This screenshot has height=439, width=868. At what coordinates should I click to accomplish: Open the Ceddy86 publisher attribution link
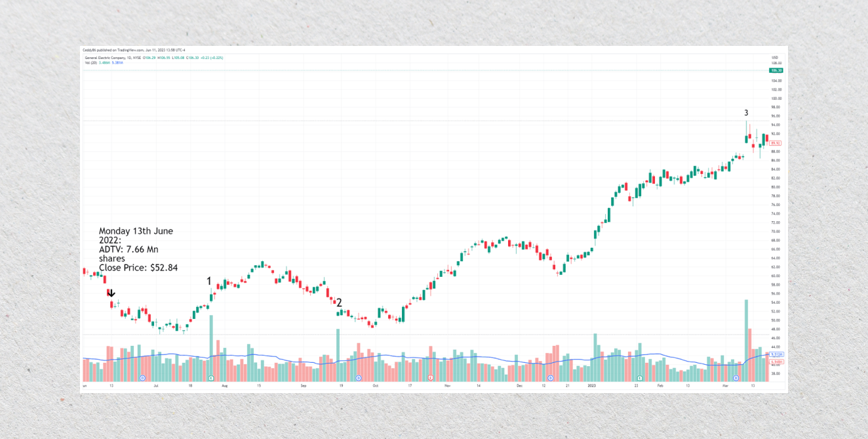(89, 50)
